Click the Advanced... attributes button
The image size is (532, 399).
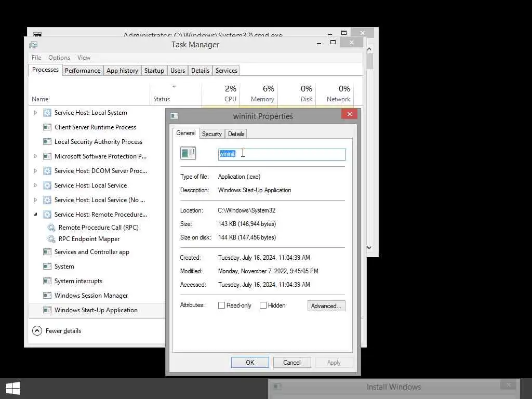pyautogui.click(x=326, y=305)
